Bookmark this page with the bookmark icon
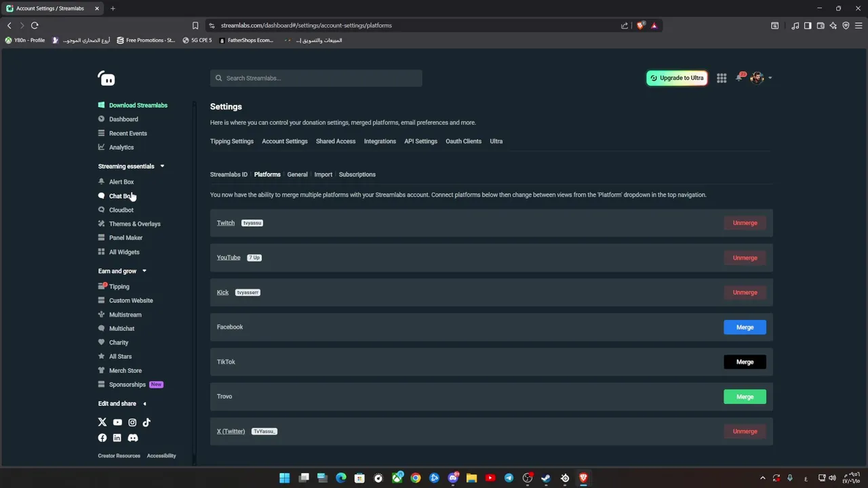868x488 pixels. click(x=195, y=25)
